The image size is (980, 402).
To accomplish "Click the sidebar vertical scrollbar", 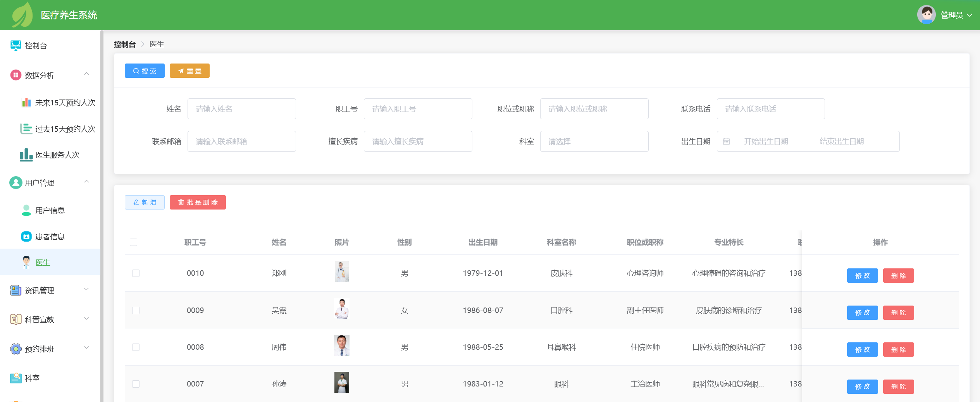I will pyautogui.click(x=102, y=216).
